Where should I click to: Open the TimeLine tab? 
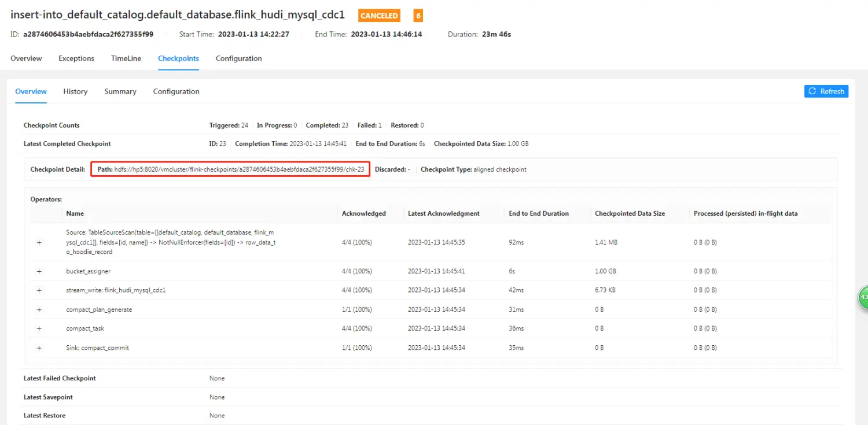pos(126,58)
